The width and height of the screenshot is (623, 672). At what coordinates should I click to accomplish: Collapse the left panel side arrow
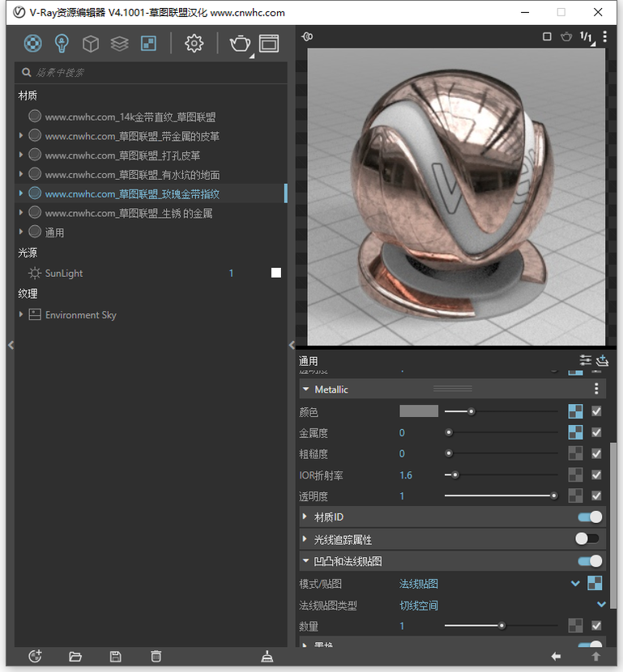click(x=11, y=345)
